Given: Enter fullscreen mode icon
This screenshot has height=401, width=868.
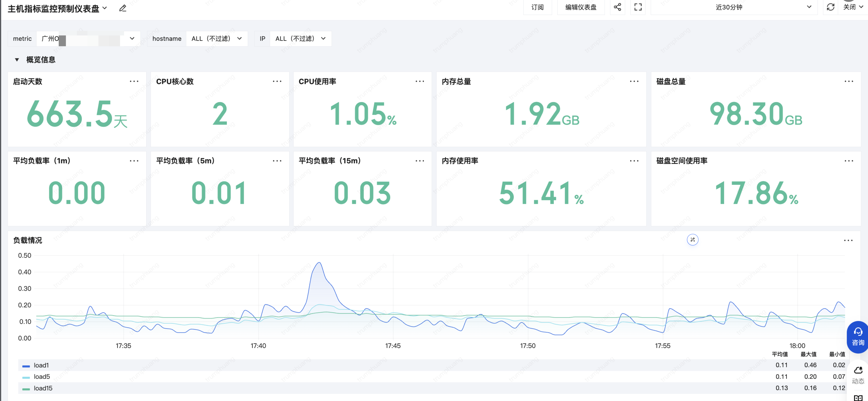Looking at the screenshot, I should click(x=638, y=7).
